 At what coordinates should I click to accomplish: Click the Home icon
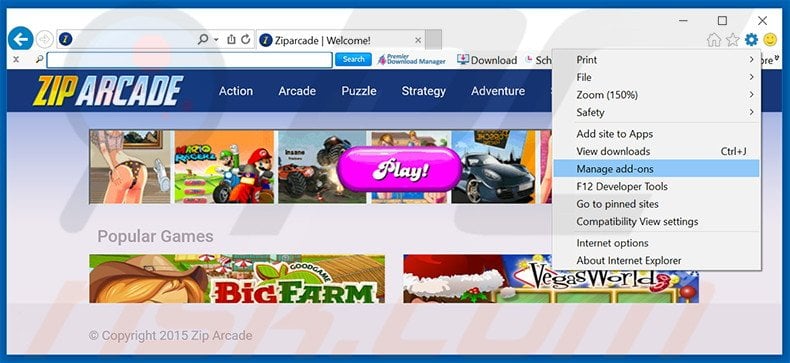[x=713, y=40]
